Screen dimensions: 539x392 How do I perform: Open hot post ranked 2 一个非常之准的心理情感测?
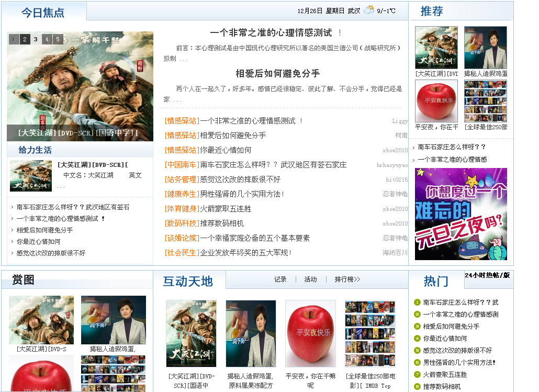(461, 315)
